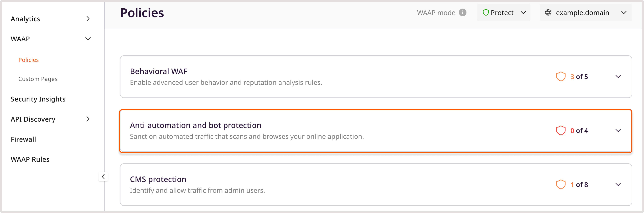Collapse the WAAP sidebar section
The height and width of the screenshot is (213, 644).
88,39
